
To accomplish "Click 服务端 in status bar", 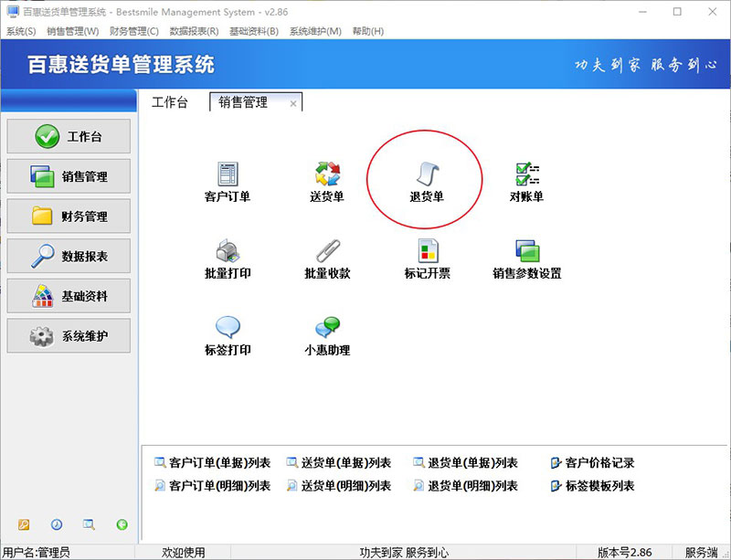I will (x=701, y=553).
